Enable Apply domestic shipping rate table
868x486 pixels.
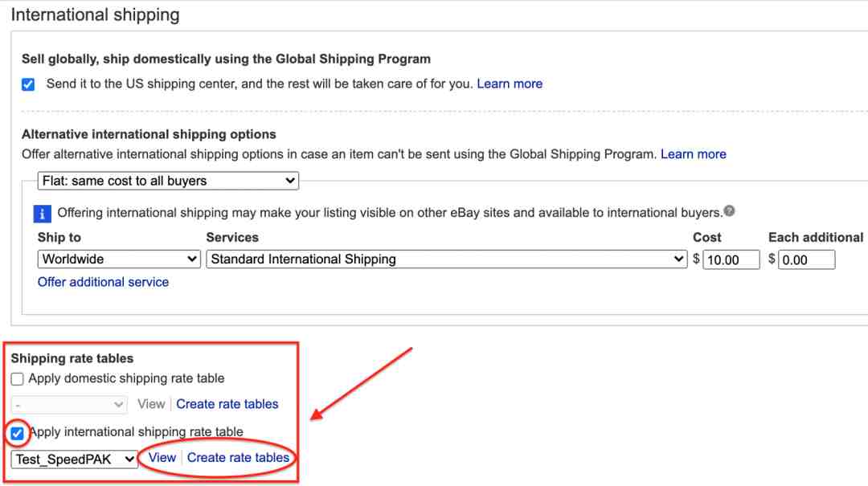point(17,379)
